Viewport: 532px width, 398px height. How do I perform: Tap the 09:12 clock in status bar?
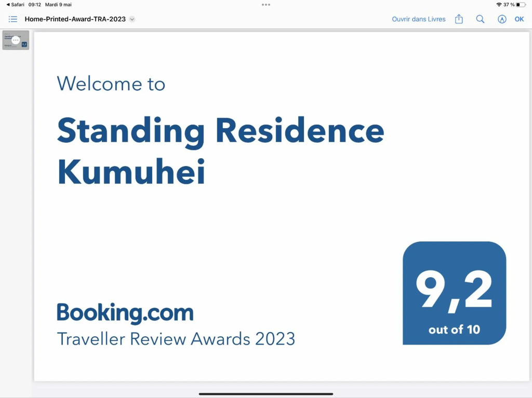[35, 4]
